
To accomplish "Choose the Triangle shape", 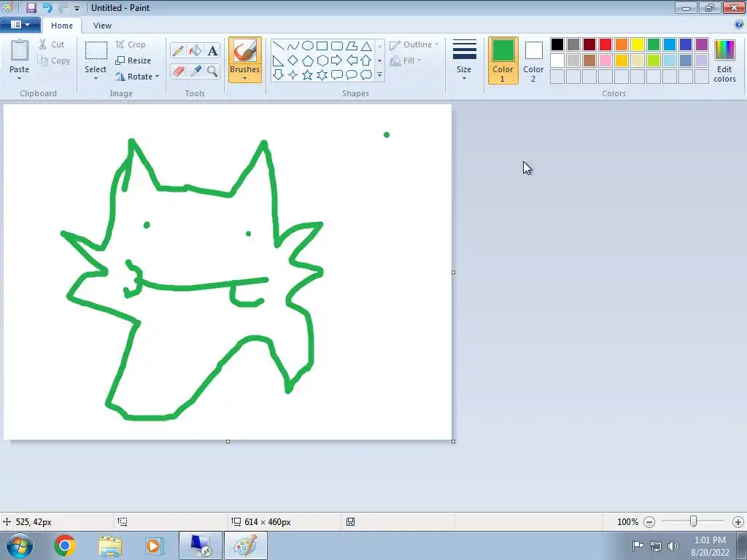I will tap(366, 46).
